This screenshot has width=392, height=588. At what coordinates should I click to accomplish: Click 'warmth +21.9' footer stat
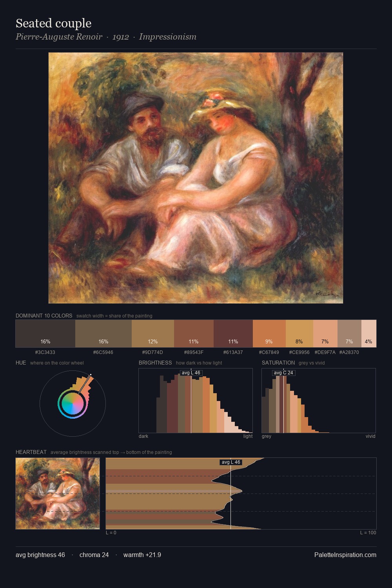142,555
